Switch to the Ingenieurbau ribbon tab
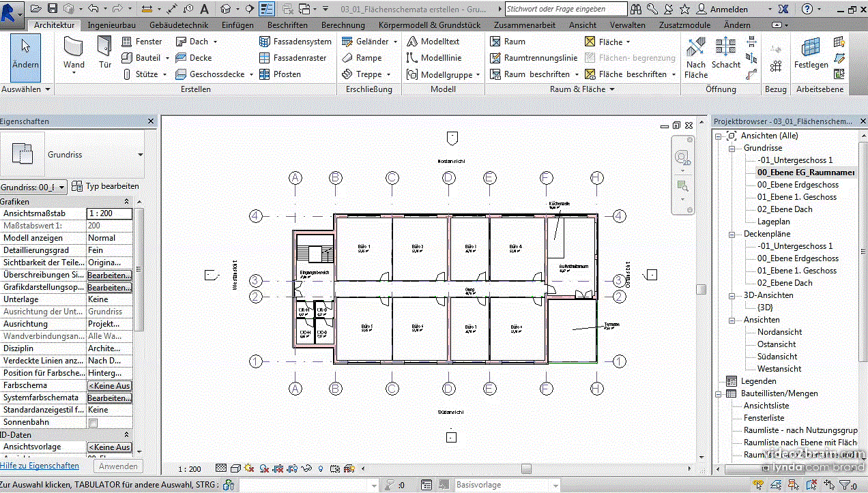 [111, 25]
